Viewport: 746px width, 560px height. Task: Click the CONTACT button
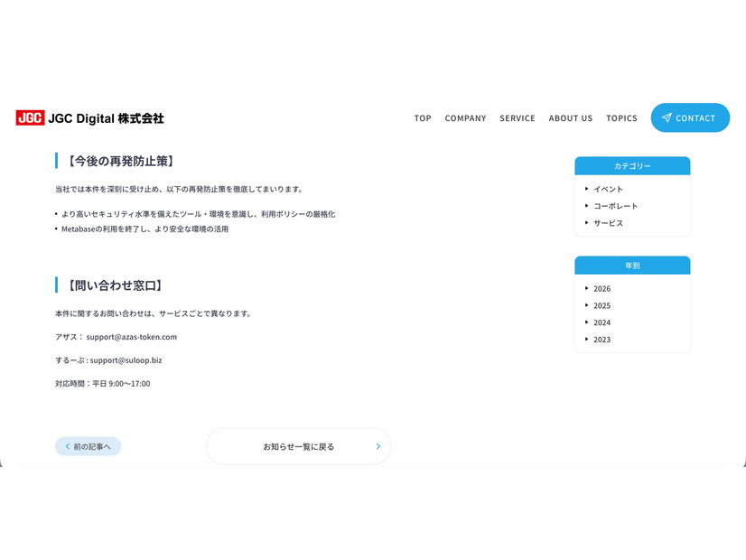[x=690, y=117]
